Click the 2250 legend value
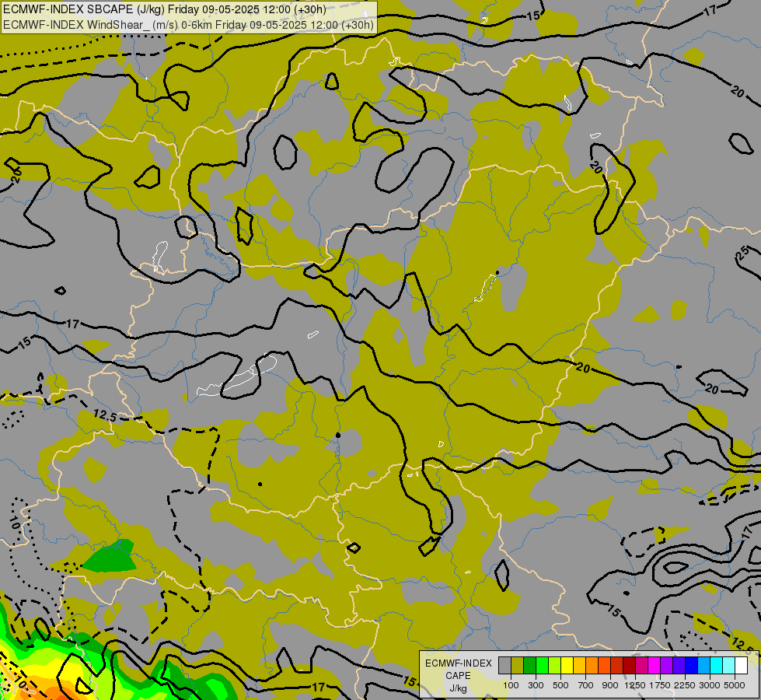Screen dimensions: 761x700 point(685,685)
